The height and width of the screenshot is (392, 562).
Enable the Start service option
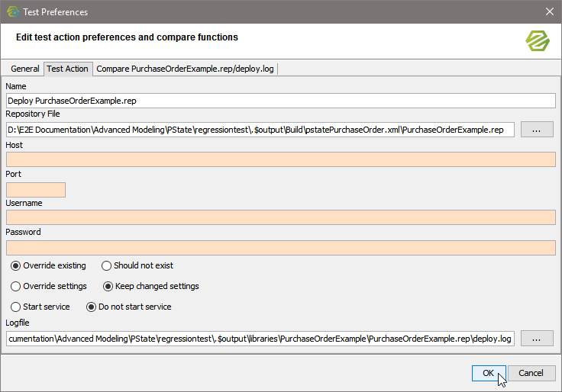coord(16,307)
